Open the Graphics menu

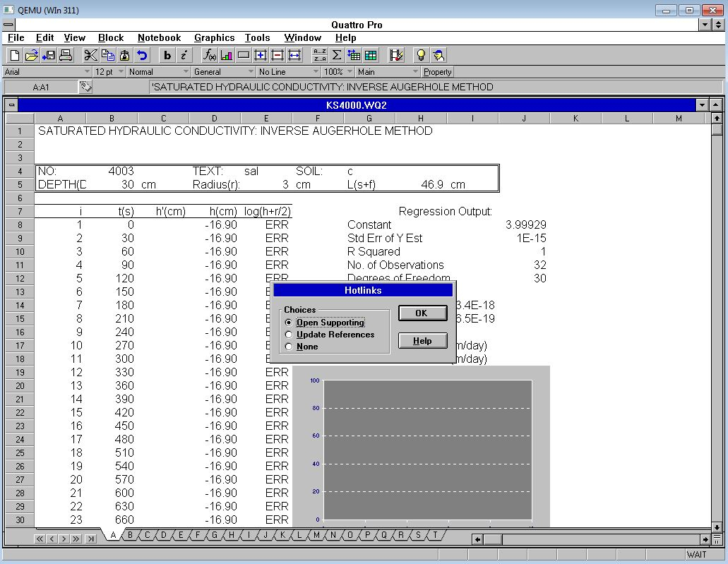pyautogui.click(x=214, y=38)
